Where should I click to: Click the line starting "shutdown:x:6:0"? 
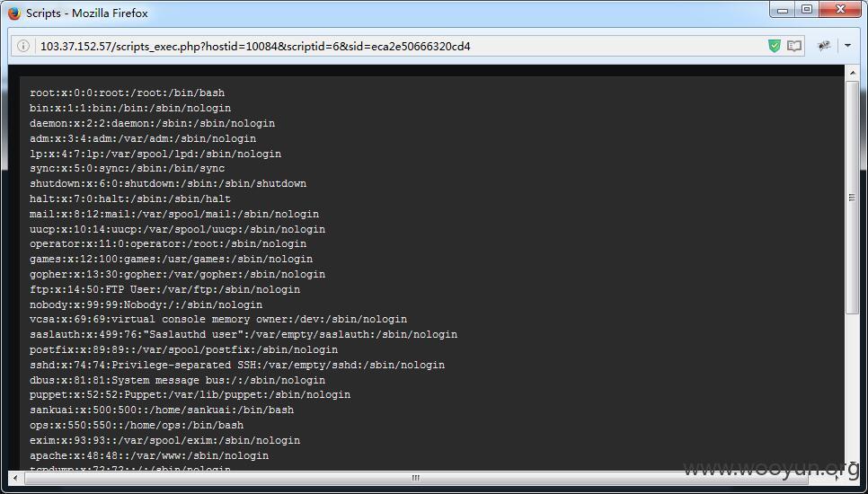(x=168, y=183)
